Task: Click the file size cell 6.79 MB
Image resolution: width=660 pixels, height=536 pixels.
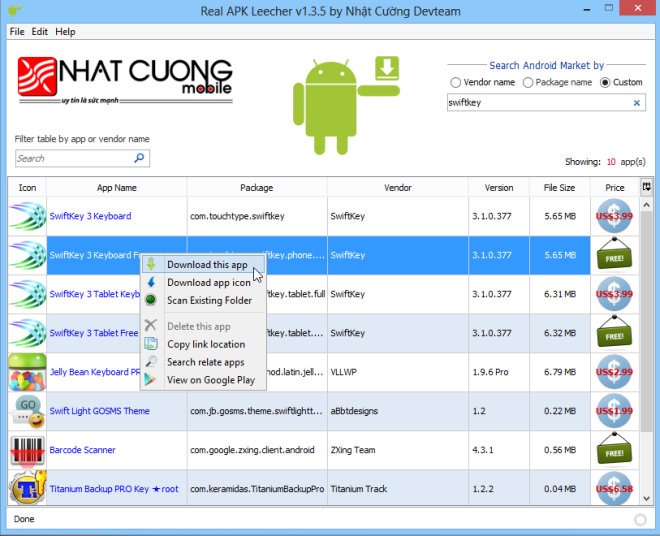Action: coord(560,372)
